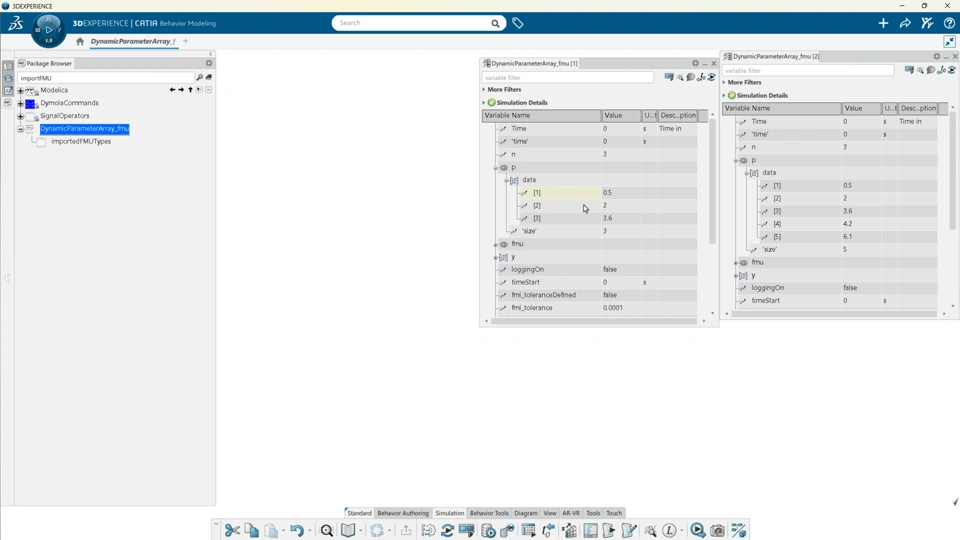Expand More Filters in panel [2]
This screenshot has height=540, width=960.
[x=724, y=82]
